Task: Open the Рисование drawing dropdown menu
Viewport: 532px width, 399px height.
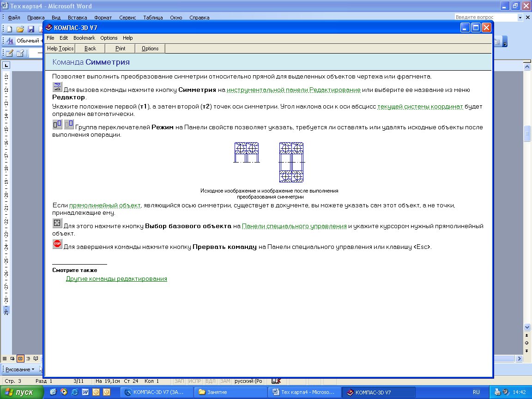Action: click(20, 369)
